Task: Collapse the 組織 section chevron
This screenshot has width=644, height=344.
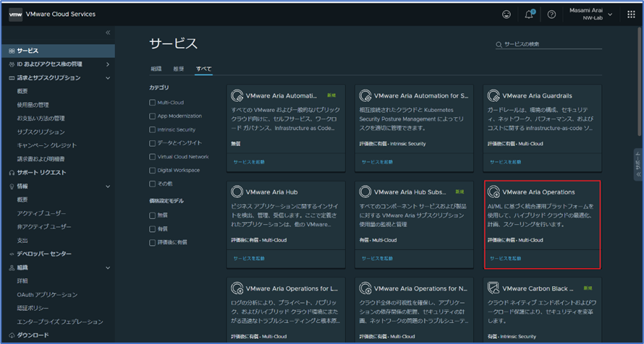Action: coord(108,267)
